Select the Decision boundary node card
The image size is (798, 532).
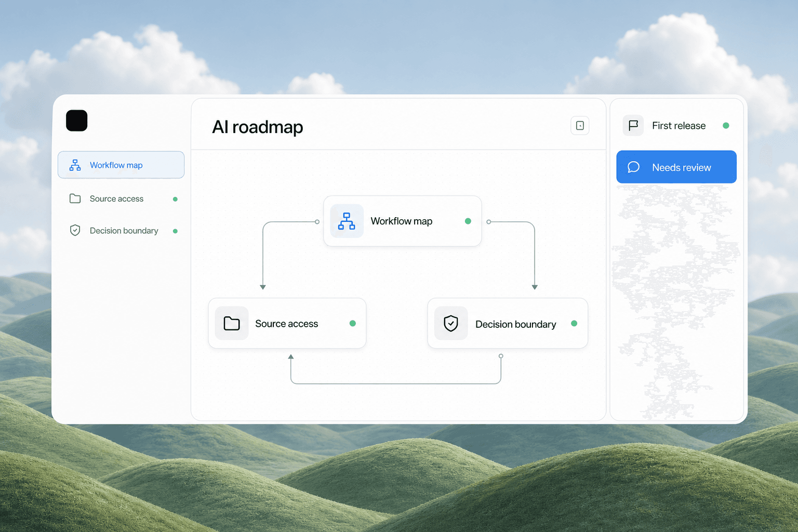point(508,323)
